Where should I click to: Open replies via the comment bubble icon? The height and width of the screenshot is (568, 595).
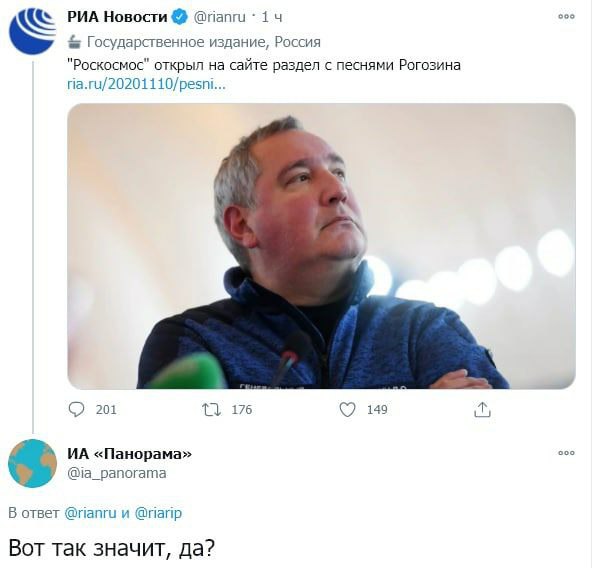[x=76, y=410]
